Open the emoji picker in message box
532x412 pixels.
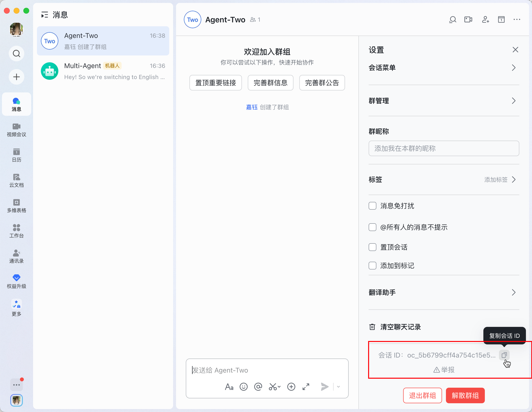click(243, 386)
